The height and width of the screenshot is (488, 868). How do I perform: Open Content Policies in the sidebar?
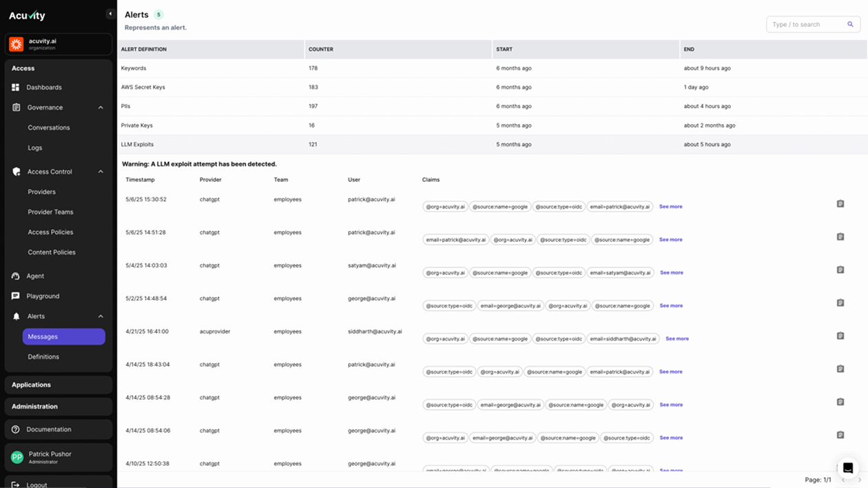pyautogui.click(x=52, y=252)
